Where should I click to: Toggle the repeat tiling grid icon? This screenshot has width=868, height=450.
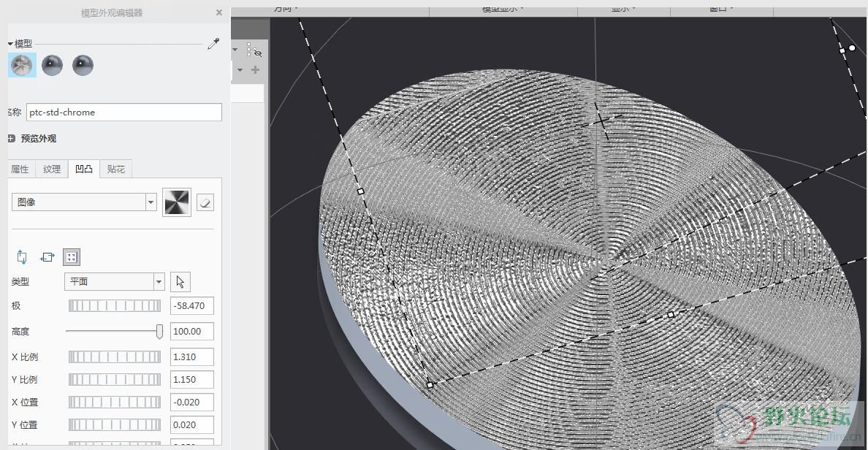coord(72,257)
